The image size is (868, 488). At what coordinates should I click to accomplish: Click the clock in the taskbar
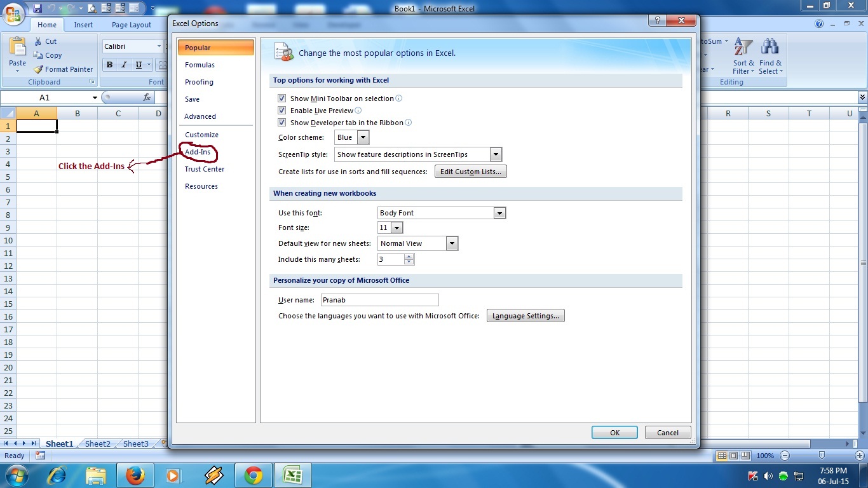tap(833, 475)
